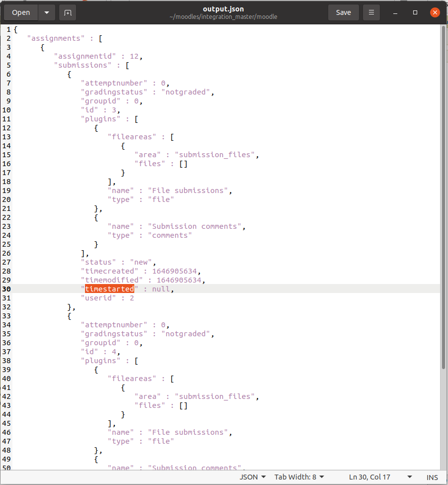The height and width of the screenshot is (485, 448).
Task: Click "plugins" key on line 38
Action: coord(100,361)
